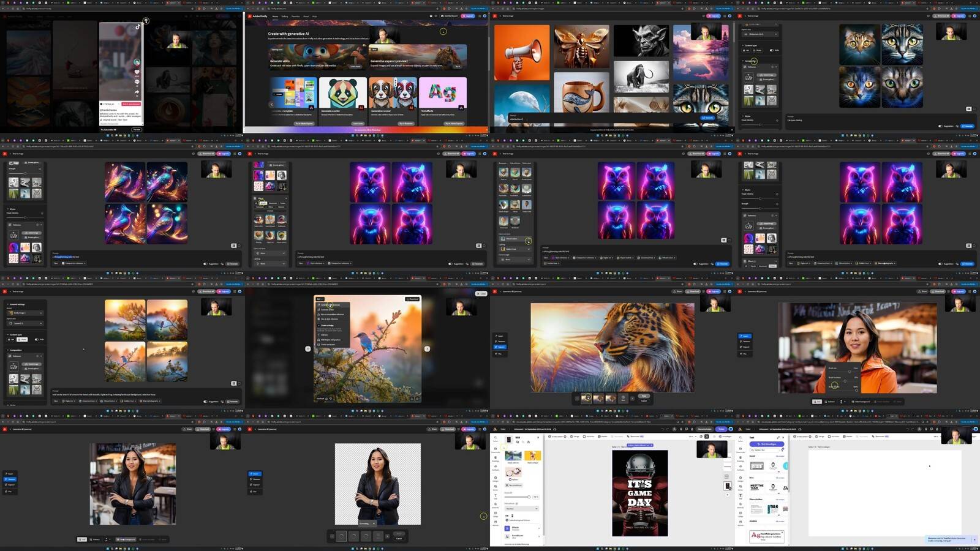Open the Gallery tab in the Firefly home window
This screenshot has width=980, height=551.
pos(285,17)
